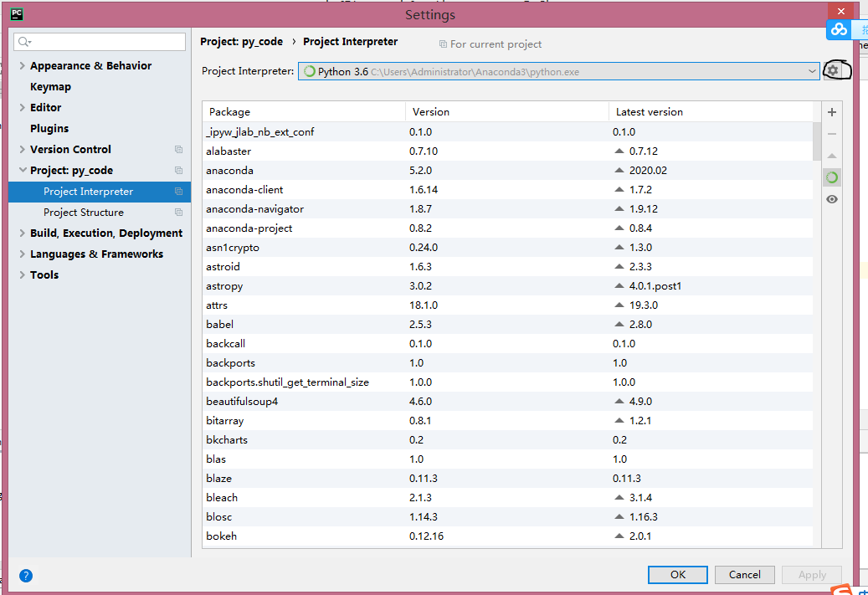Open interpreter settings gear menu
The image size is (868, 595).
832,70
